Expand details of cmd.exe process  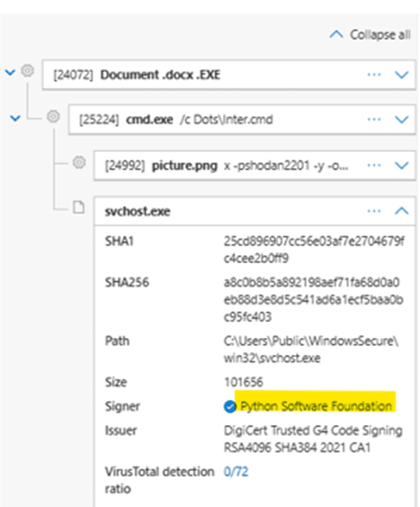point(401,120)
